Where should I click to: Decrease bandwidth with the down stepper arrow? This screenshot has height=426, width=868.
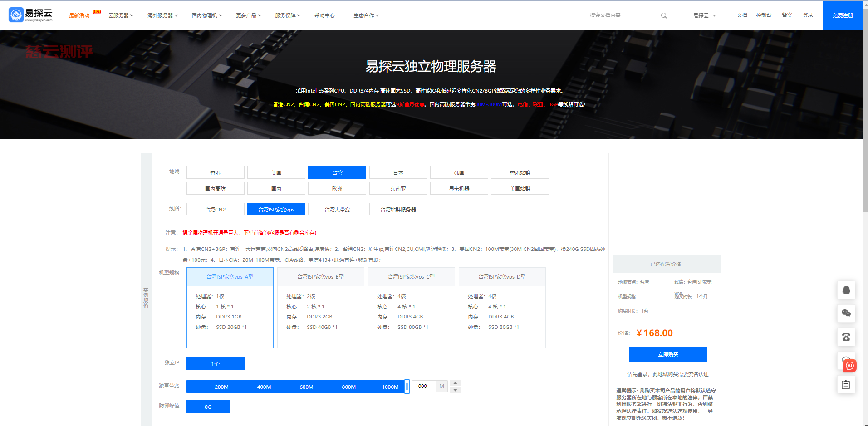455,390
